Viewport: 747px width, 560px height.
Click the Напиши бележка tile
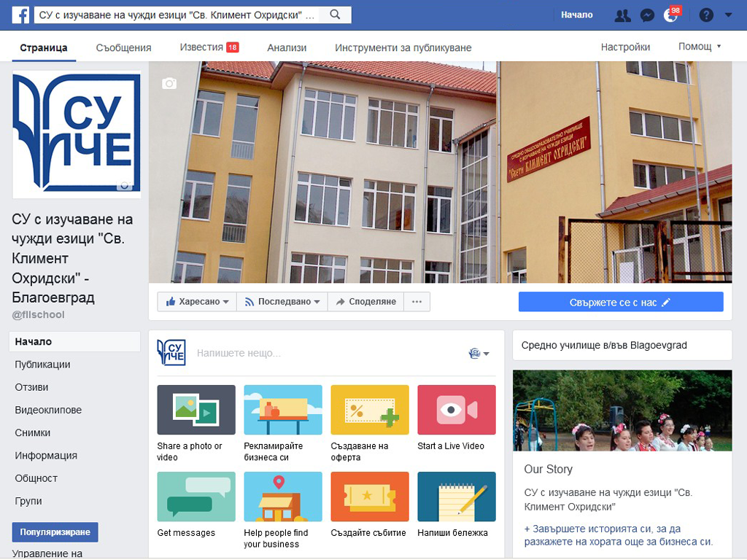click(457, 505)
